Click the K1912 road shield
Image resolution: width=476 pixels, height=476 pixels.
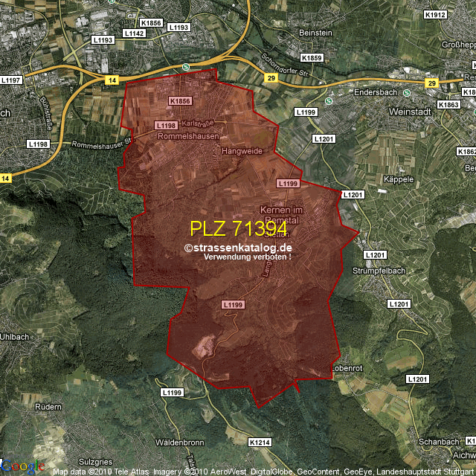(435, 15)
